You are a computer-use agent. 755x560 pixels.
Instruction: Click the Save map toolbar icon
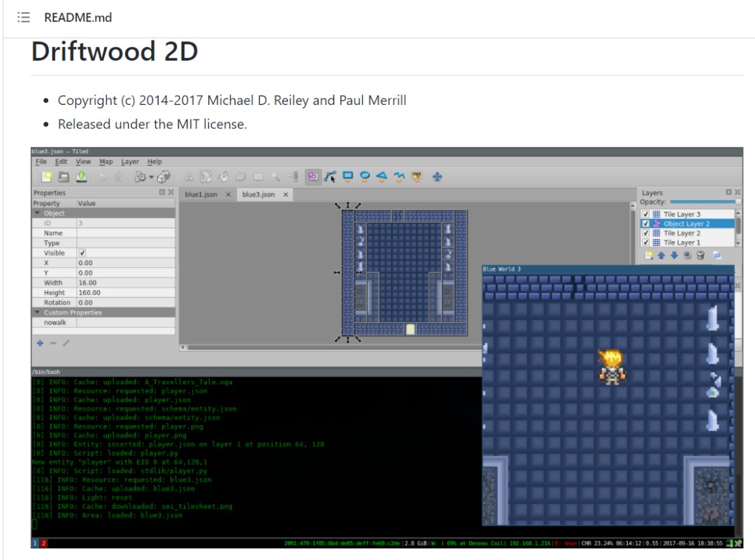81,177
